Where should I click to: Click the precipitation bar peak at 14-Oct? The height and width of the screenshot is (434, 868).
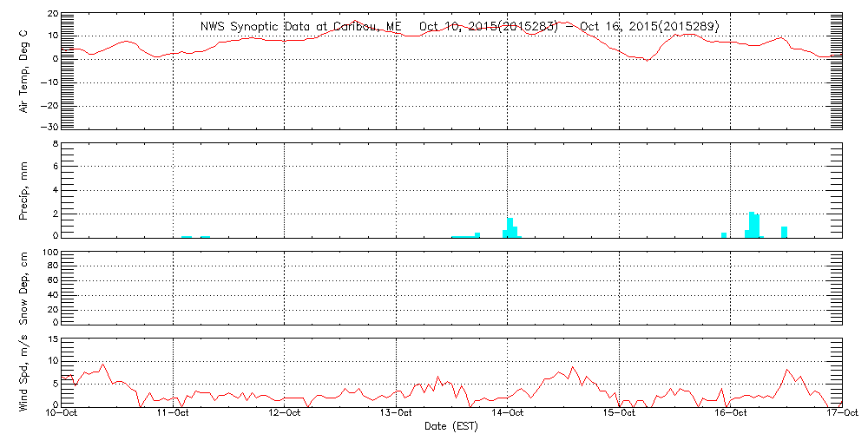pyautogui.click(x=510, y=227)
